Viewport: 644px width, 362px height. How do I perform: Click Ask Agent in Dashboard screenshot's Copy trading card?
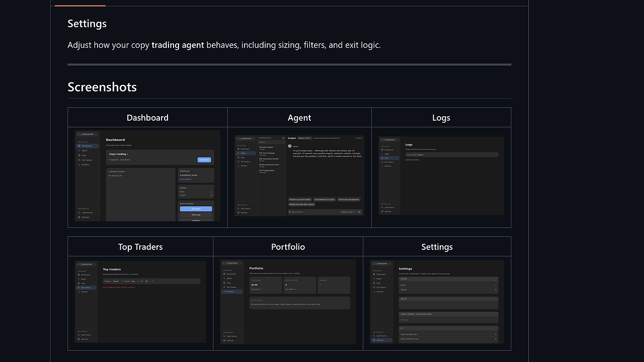[204, 160]
